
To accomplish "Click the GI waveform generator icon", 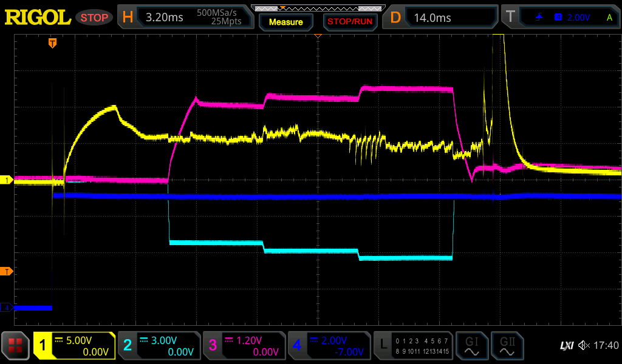I will point(471,346).
